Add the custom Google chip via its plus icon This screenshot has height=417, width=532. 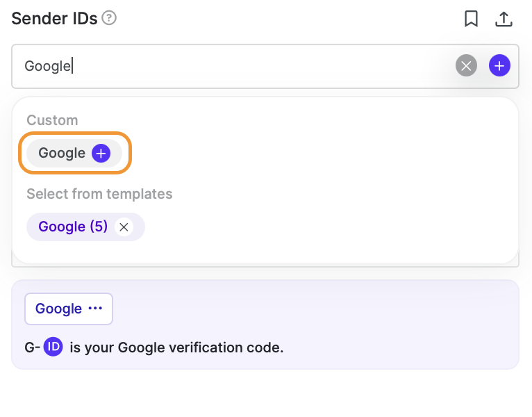pyautogui.click(x=101, y=153)
